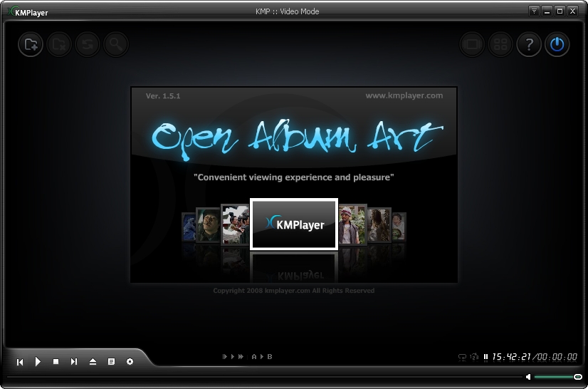Select the long-haired woman cover thumbnail
Viewport: 588px width, 389px height.
click(379, 225)
